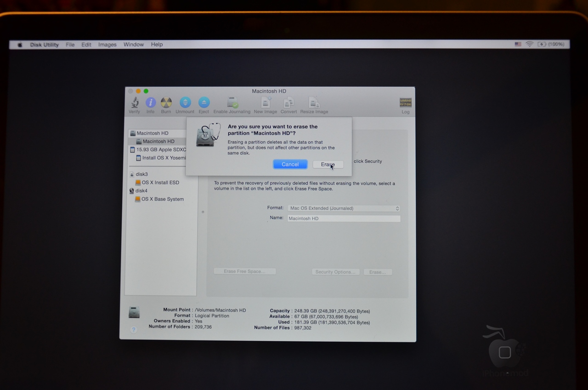Open Info for the selected volume
Viewport: 588px width, 390px height.
(x=150, y=103)
